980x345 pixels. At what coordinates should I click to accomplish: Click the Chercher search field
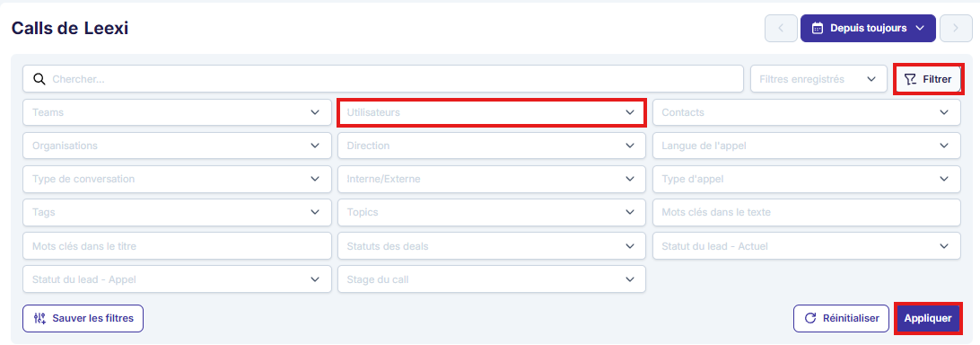(383, 80)
